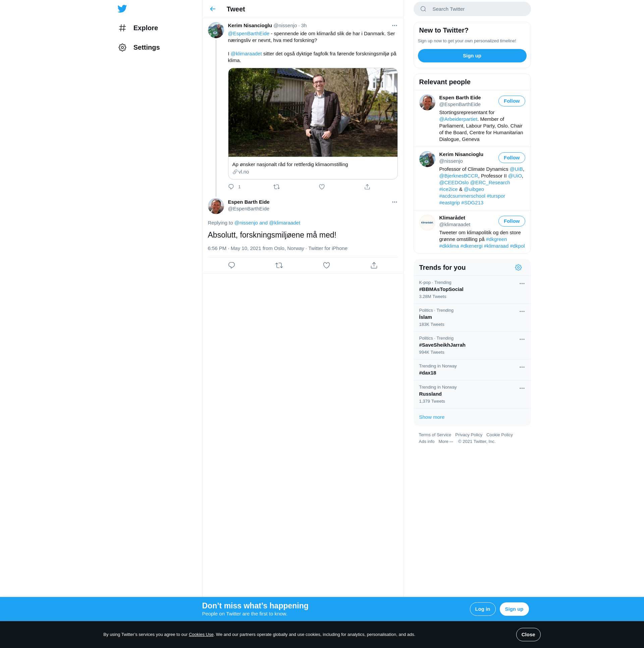Image resolution: width=644 pixels, height=648 pixels.
Task: Click the Twitter bird logo
Action: pos(122,9)
